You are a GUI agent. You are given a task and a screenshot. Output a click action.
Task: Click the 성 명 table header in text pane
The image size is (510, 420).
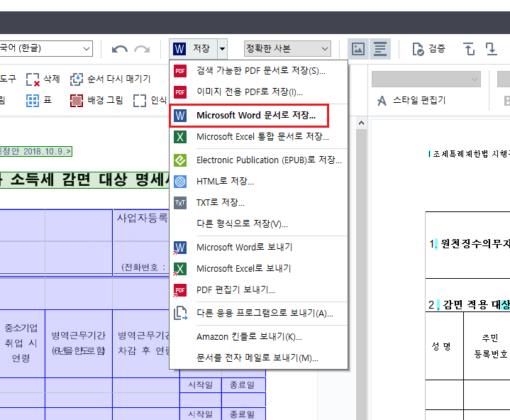444,346
